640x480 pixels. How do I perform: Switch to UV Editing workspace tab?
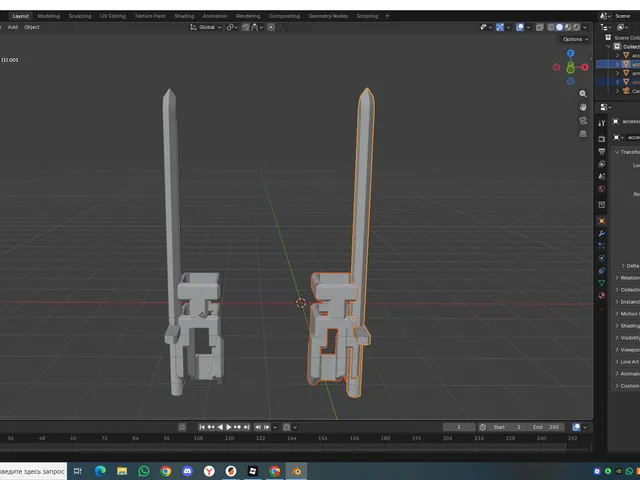113,16
